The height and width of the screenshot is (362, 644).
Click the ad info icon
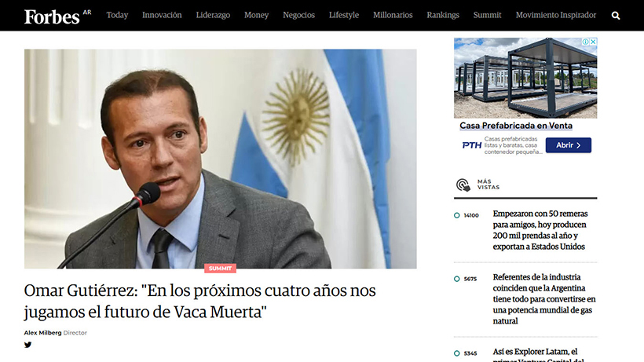click(586, 42)
